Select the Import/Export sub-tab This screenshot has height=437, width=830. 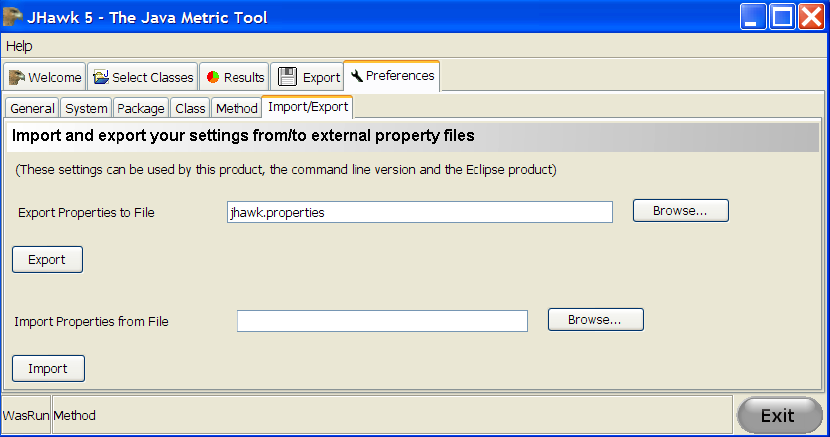pos(308,107)
